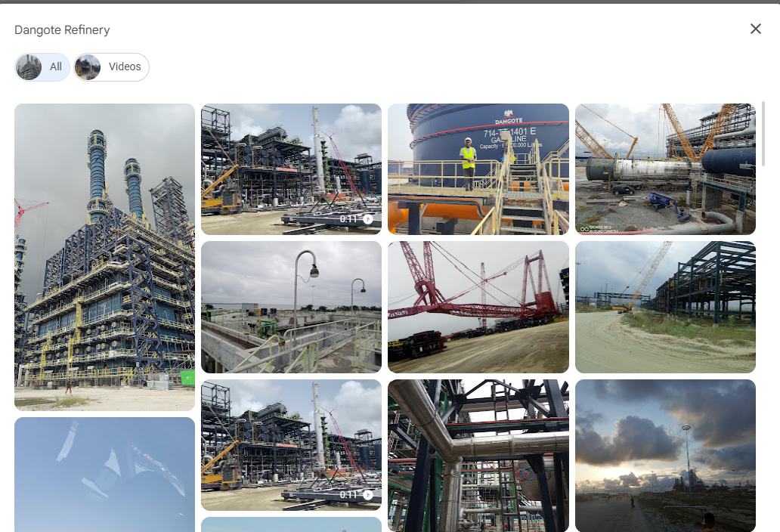Open the blue gasoline tank photo with worker
The width and height of the screenshot is (780, 532).
[478, 169]
